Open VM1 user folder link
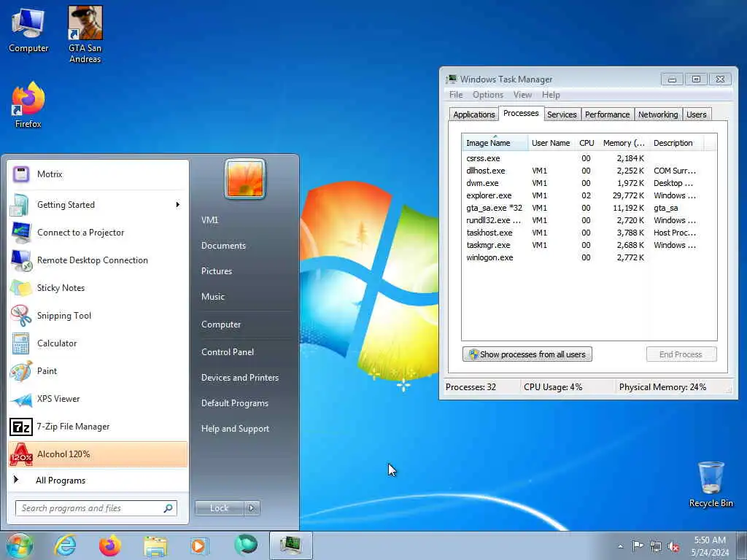This screenshot has height=560, width=747. 209,220
